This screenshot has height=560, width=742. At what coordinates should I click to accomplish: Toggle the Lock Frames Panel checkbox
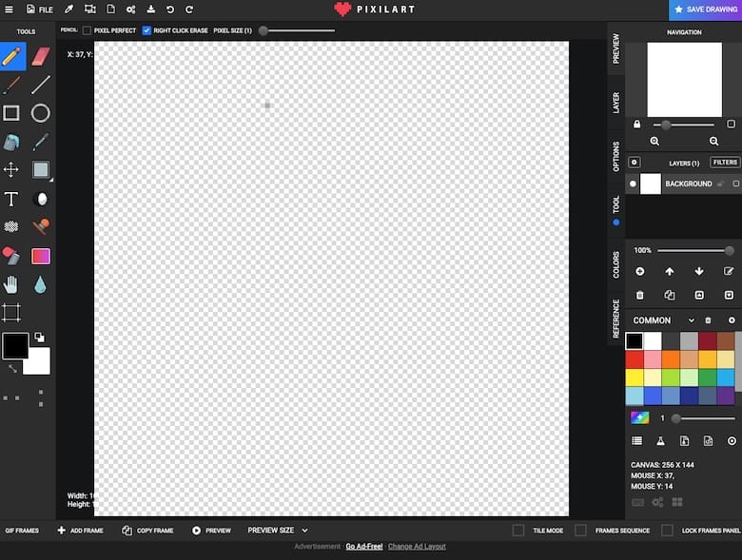click(667, 531)
